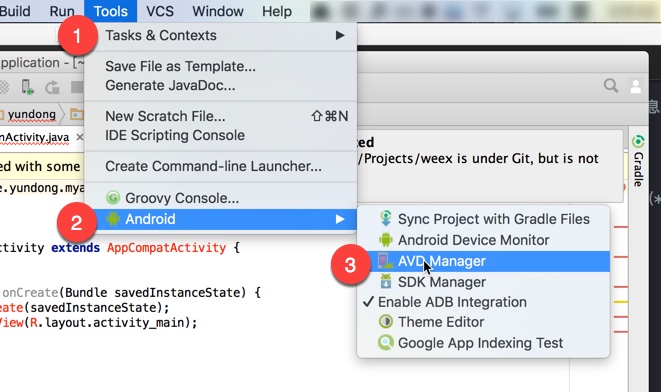
Task: Open the Gradle side panel tab
Action: 639,161
